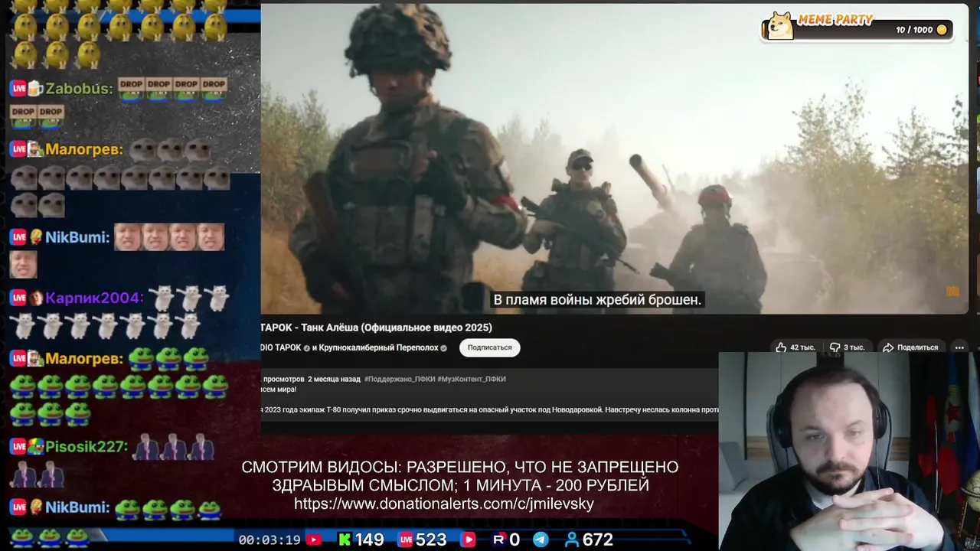Click the R platform icon next to 0
The image size is (980, 551).
pos(499,540)
